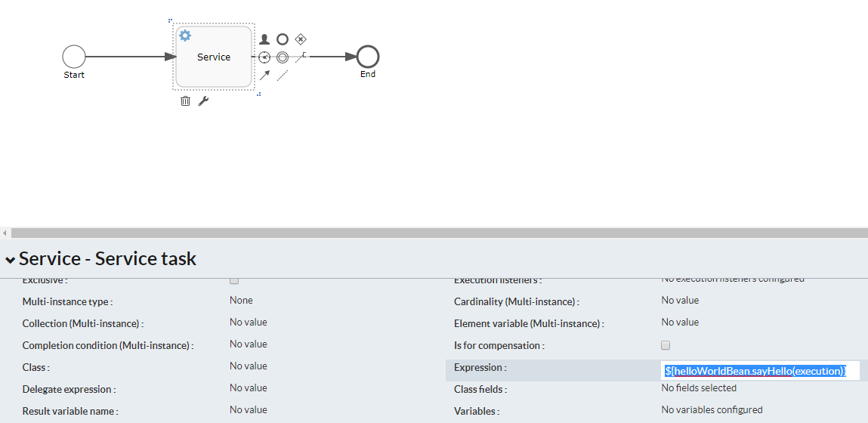Viewport: 868px width, 423px height.
Task: Click the Service - Service task heading
Action: [x=107, y=258]
